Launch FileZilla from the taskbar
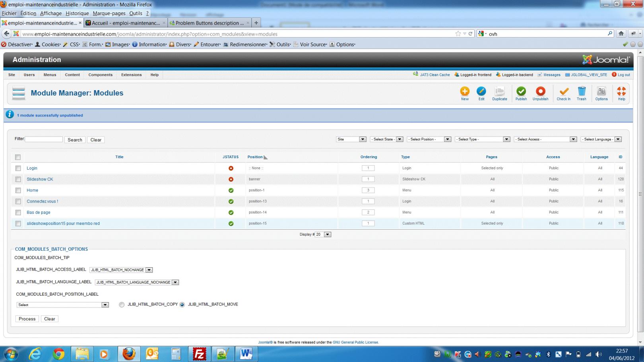This screenshot has width=644, height=362. (199, 353)
